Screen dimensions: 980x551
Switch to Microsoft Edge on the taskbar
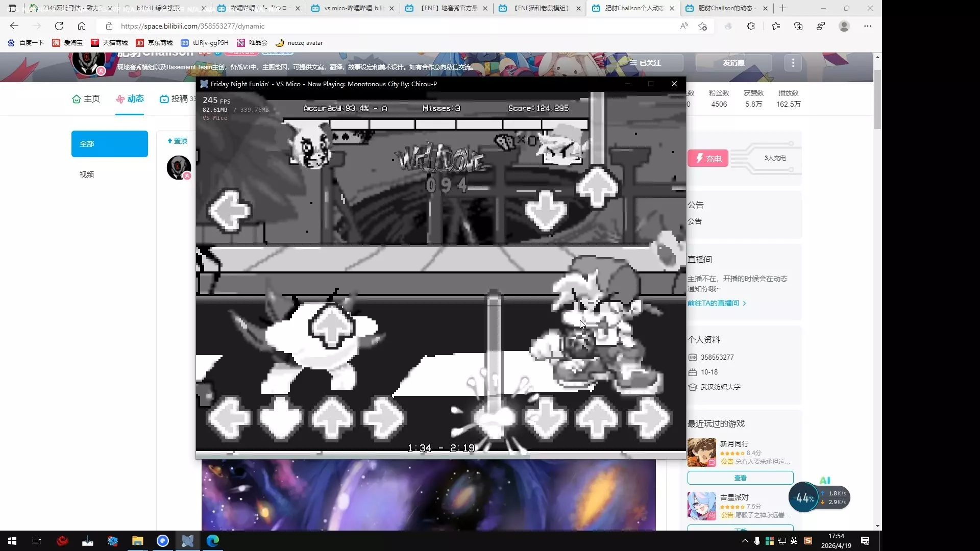213,541
